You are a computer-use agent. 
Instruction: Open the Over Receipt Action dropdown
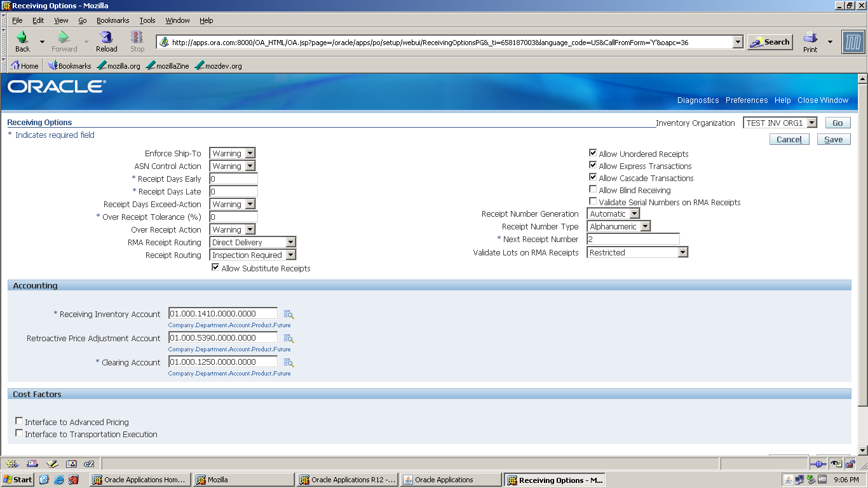[x=250, y=229]
